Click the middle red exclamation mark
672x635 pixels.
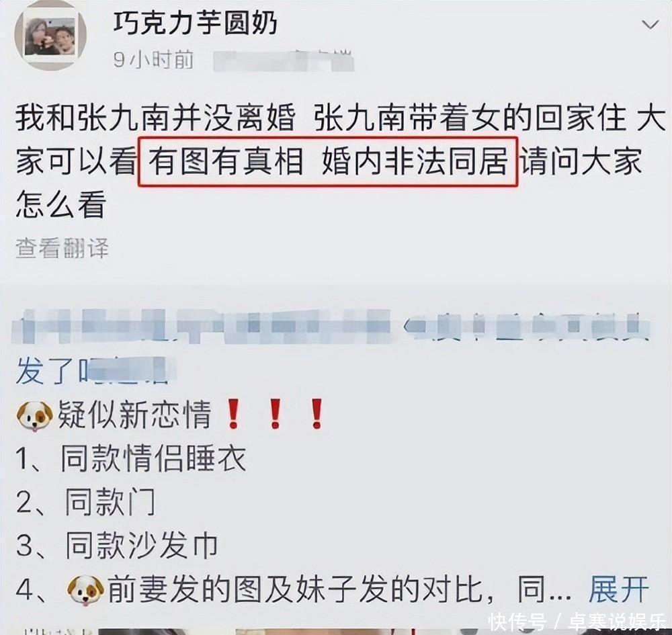pos(275,413)
